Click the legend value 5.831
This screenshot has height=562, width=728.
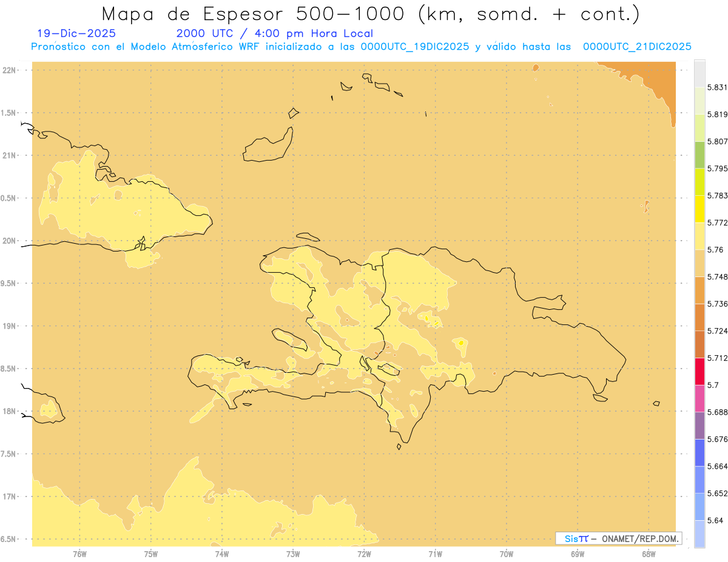click(x=718, y=87)
